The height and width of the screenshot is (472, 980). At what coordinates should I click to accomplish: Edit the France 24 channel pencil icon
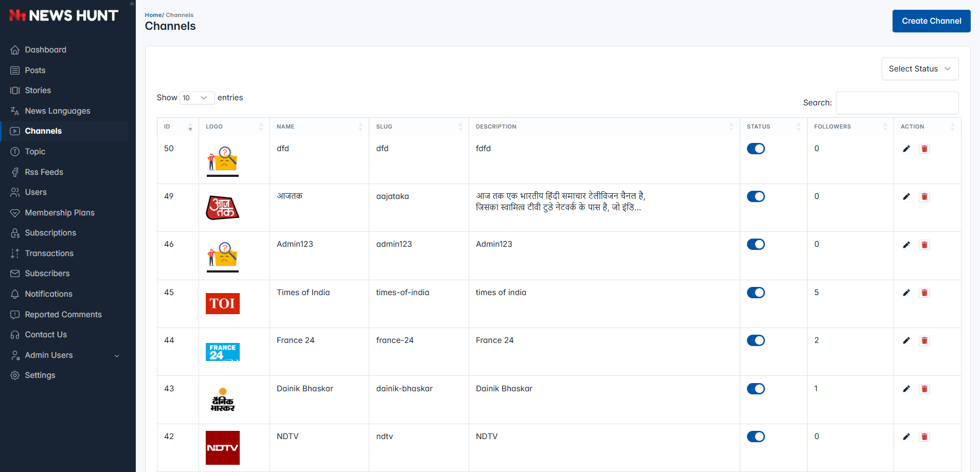point(906,340)
